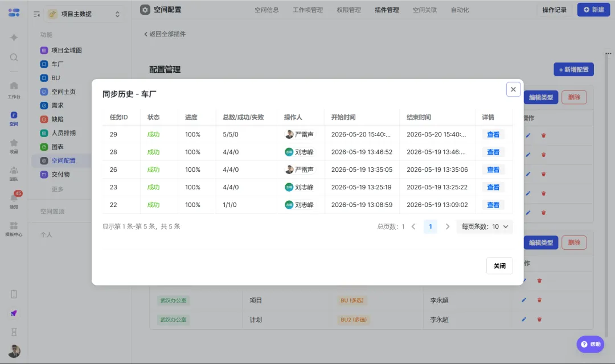Expand 更多 in the sidebar

pyautogui.click(x=58, y=189)
